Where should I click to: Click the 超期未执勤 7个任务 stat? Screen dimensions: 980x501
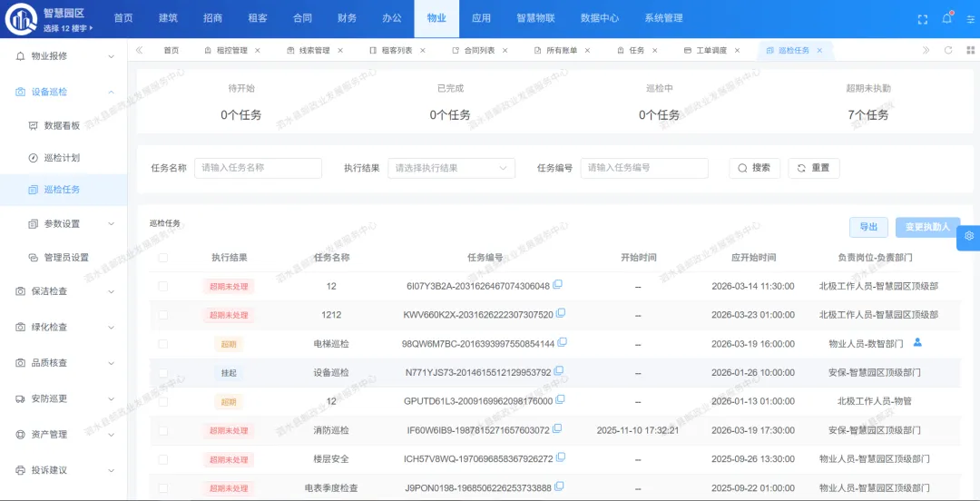(x=868, y=102)
